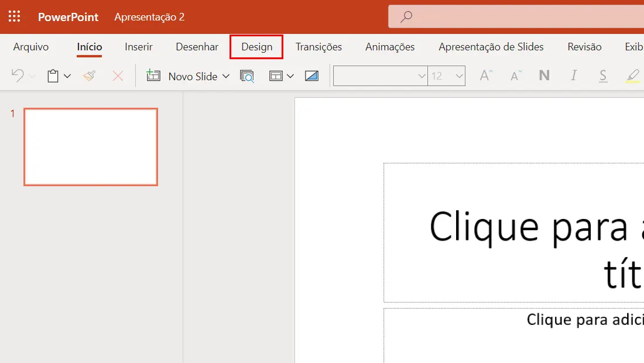Toggle italic formatting I button
The image size is (644, 363).
click(x=574, y=76)
